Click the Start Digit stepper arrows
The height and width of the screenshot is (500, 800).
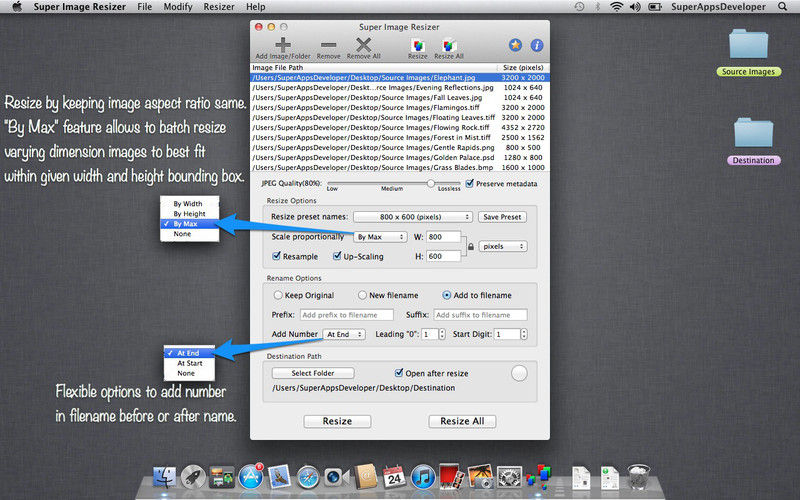coord(523,334)
